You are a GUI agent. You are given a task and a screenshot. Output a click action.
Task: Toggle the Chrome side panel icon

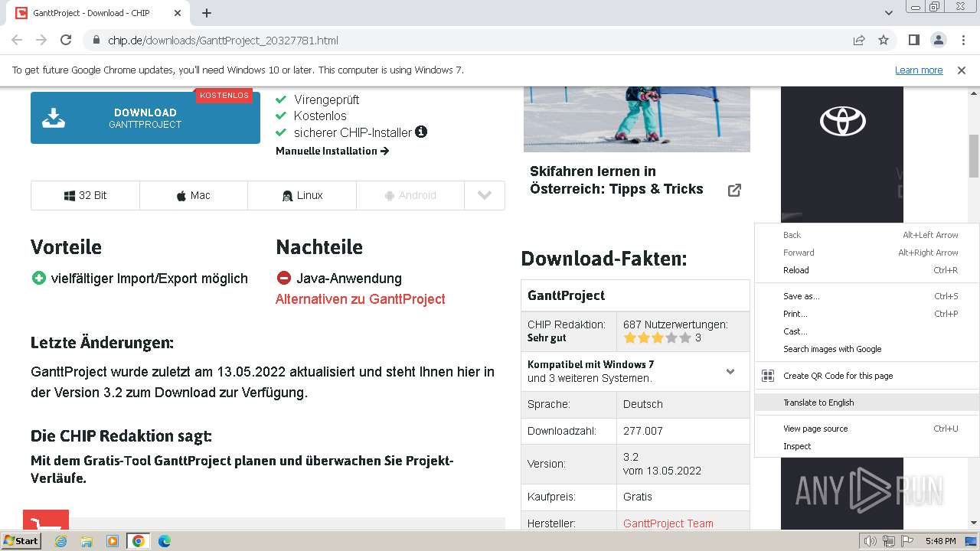pyautogui.click(x=914, y=40)
